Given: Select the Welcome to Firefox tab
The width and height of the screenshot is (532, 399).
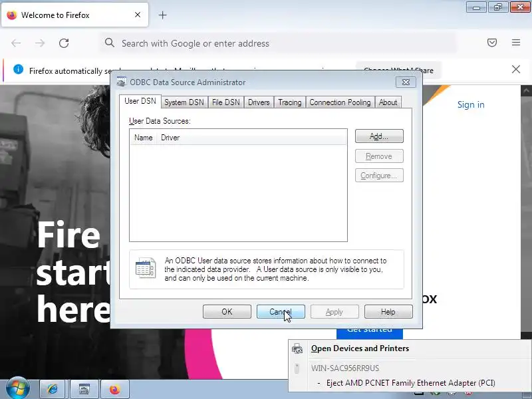Looking at the screenshot, I should point(74,15).
